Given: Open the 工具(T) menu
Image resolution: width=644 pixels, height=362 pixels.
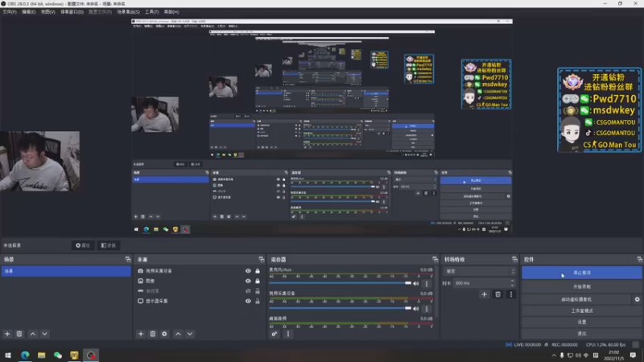Looking at the screenshot, I should [151, 12].
